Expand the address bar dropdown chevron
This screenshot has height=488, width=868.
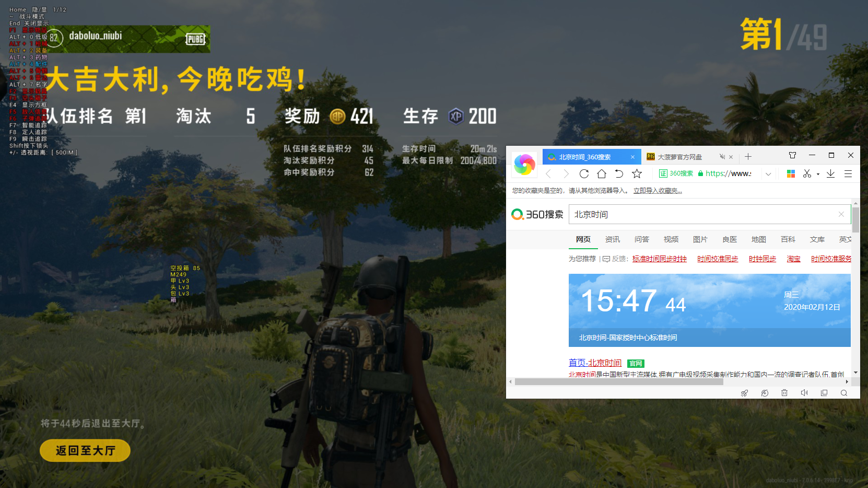[768, 173]
